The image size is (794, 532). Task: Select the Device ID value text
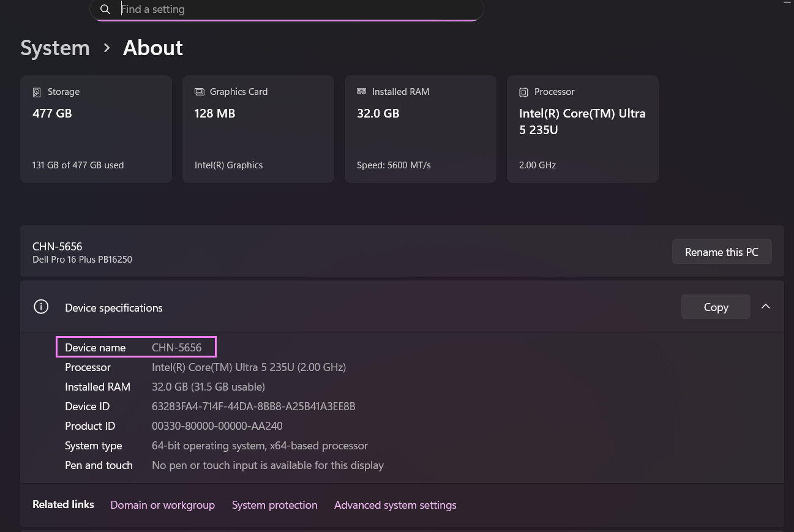253,406
